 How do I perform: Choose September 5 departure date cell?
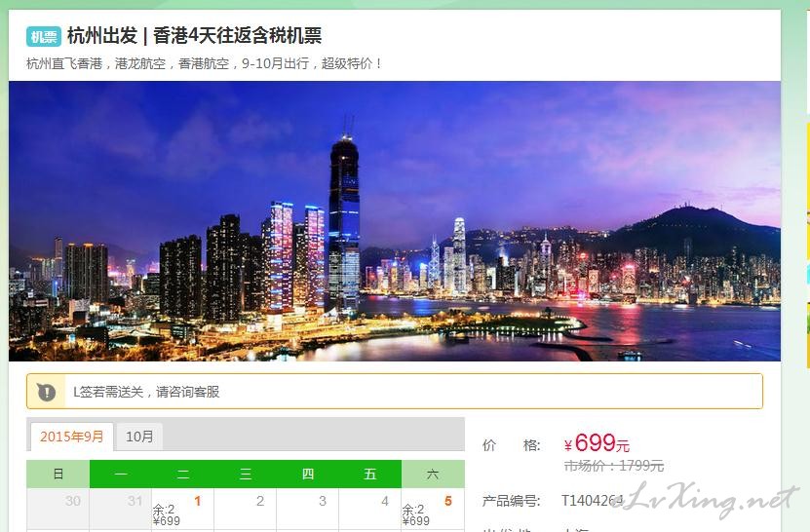433,510
